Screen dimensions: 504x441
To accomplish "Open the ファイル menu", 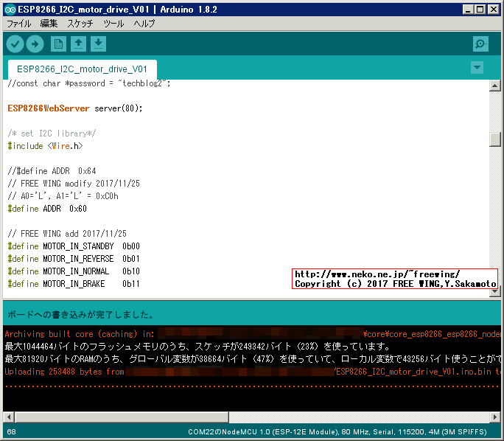I will 19,24.
